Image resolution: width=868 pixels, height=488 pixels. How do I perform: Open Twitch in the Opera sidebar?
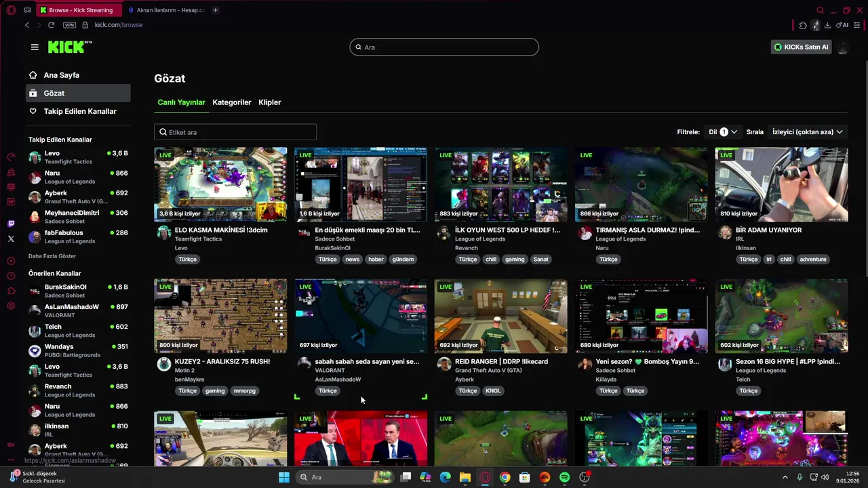coord(11,224)
